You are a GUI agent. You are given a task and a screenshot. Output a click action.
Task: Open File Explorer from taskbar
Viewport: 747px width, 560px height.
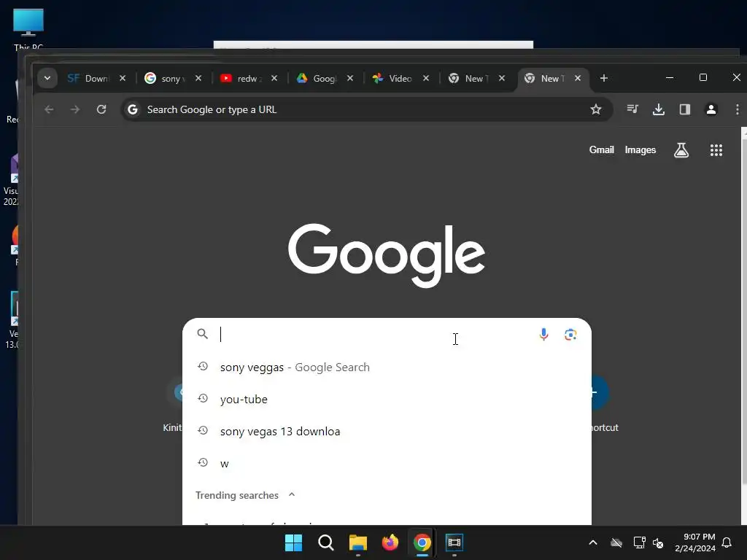357,542
